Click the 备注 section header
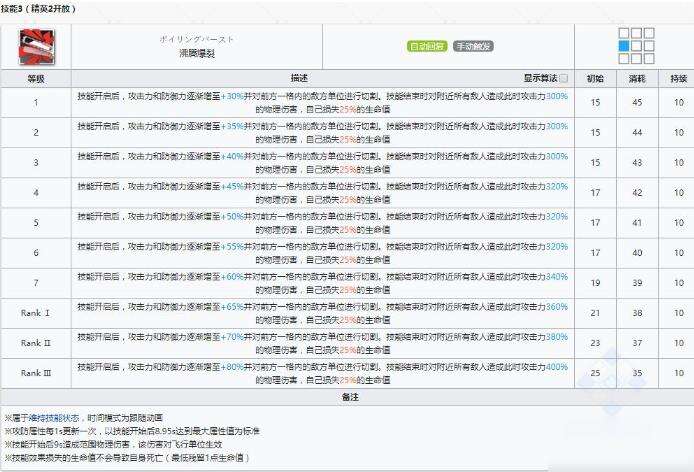This screenshot has width=694, height=472. tap(350, 397)
